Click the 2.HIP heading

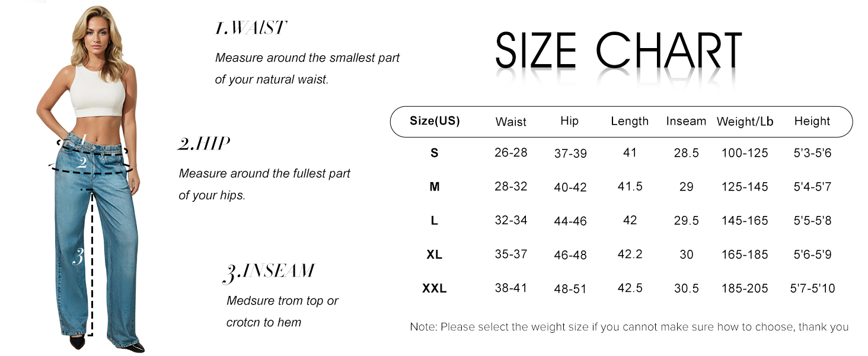204,144
